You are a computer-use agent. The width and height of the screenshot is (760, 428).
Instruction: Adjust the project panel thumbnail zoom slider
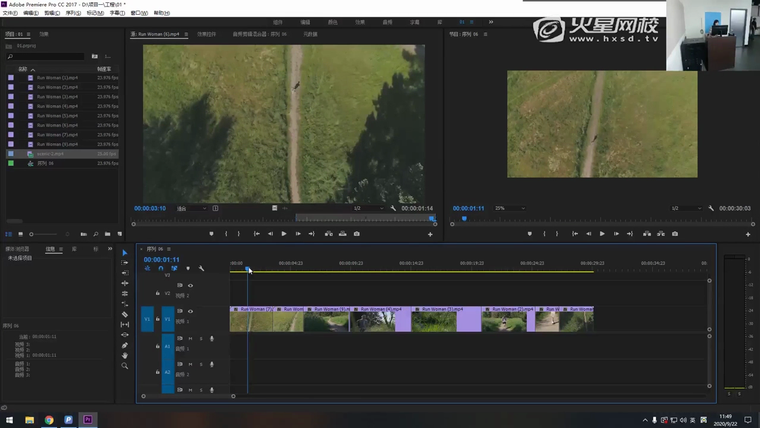(32, 234)
